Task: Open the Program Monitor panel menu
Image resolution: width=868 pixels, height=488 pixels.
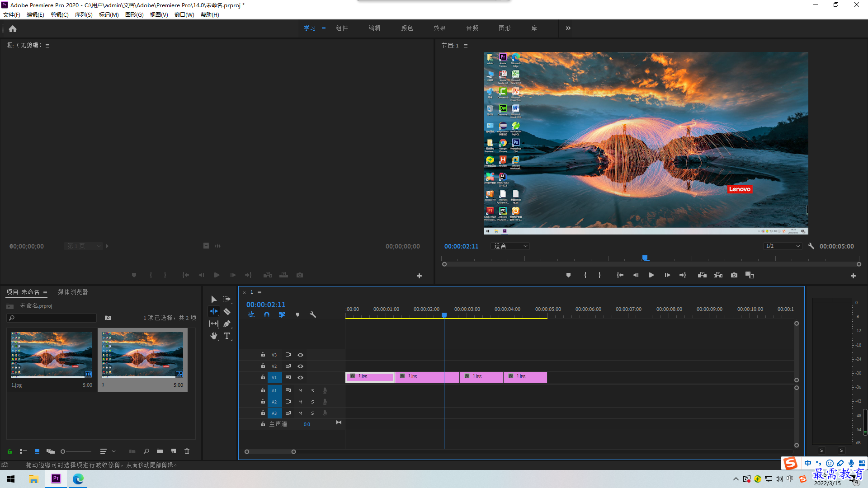Action: (466, 46)
